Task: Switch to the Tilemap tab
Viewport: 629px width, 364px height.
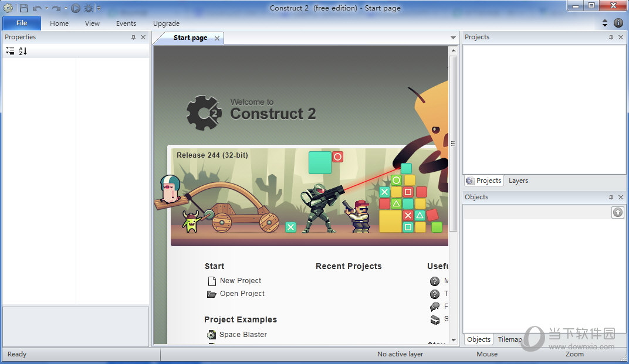Action: point(510,339)
